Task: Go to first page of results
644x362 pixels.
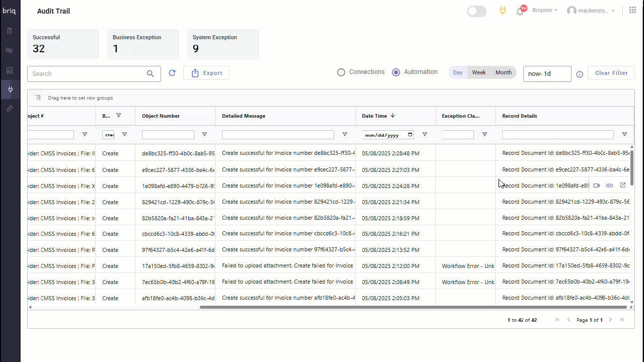Action: point(557,320)
